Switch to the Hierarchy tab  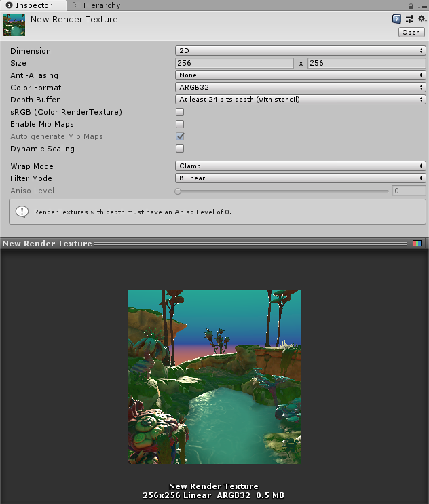pos(97,5)
